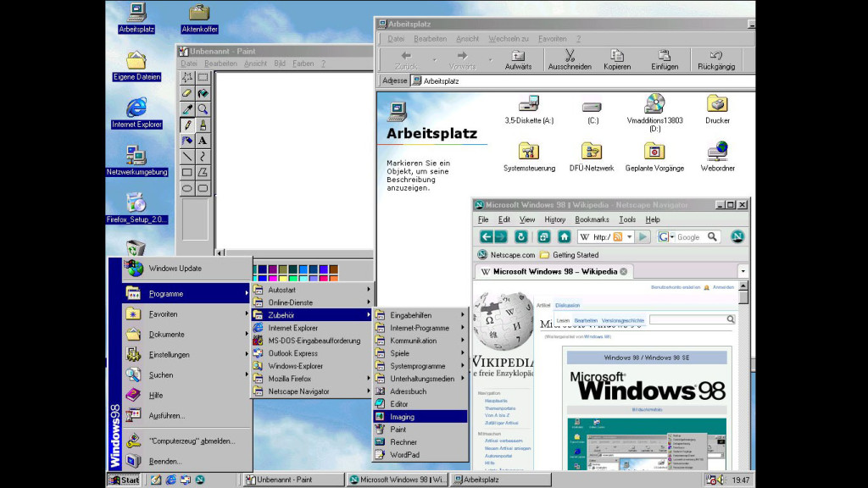This screenshot has height=488, width=868.
Task: Open the Farben menu in Paint
Action: tap(303, 64)
